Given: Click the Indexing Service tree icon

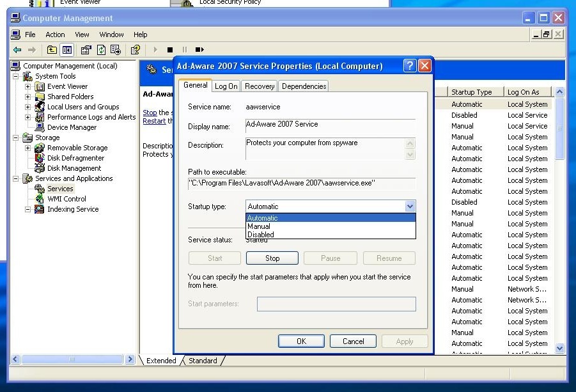Looking at the screenshot, I should 40,209.
